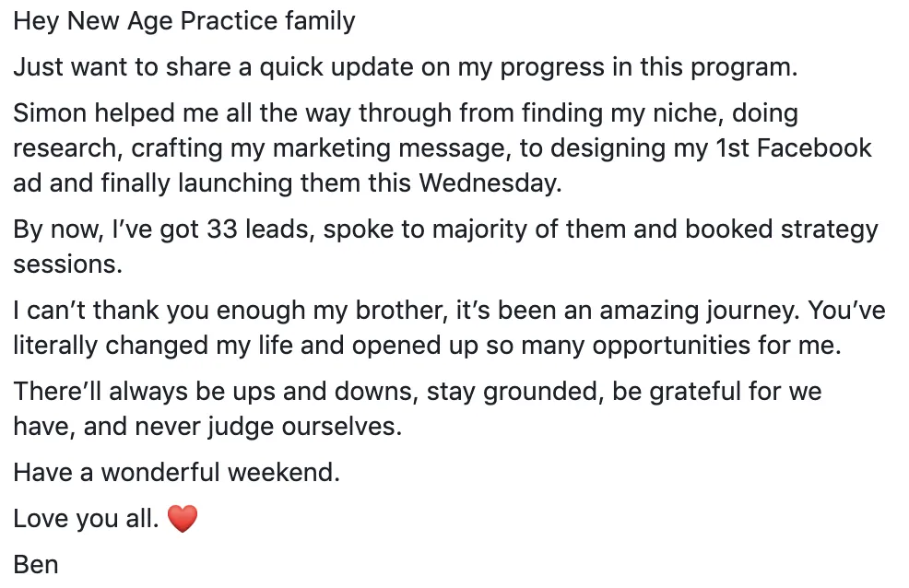This screenshot has height=588, width=909.
Task: Click the word 'sessions.'
Action: coord(68,265)
